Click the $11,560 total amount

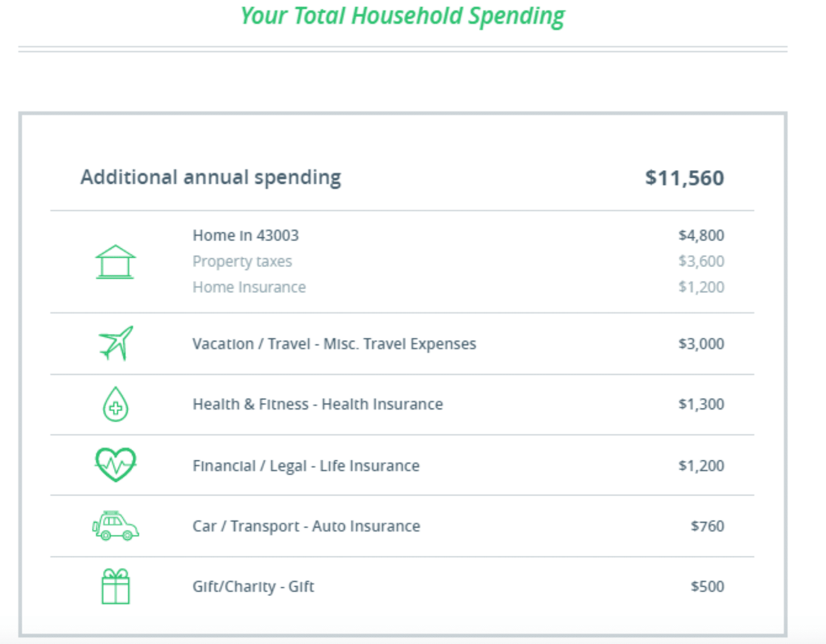pos(684,178)
